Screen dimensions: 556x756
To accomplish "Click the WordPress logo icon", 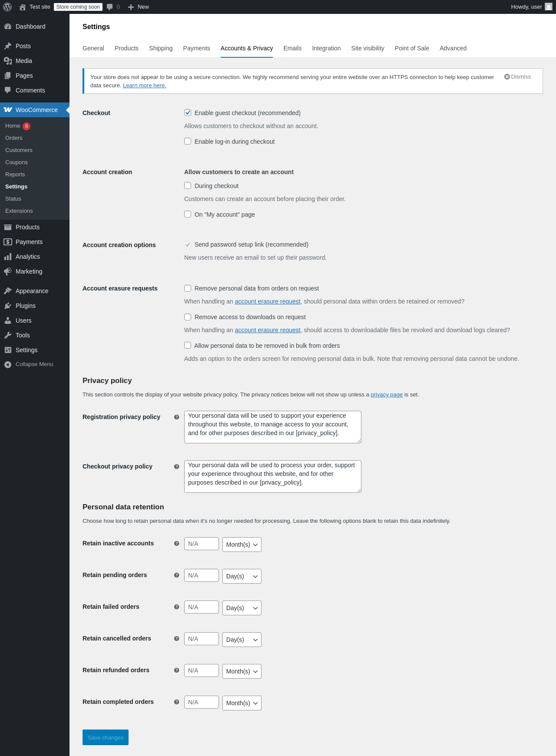I will pyautogui.click(x=7, y=7).
